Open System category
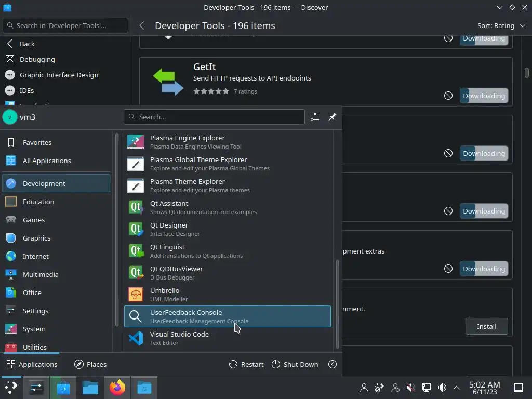 pyautogui.click(x=56, y=329)
